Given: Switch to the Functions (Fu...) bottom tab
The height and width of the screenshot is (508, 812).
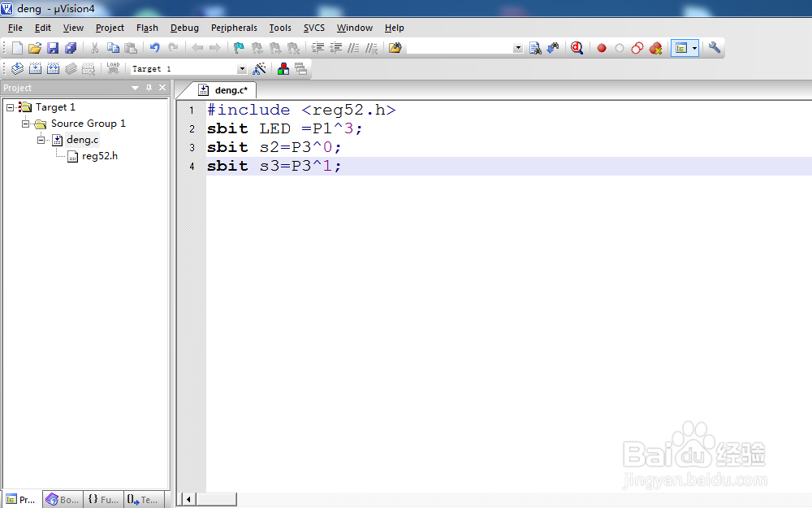Looking at the screenshot, I should [x=103, y=499].
